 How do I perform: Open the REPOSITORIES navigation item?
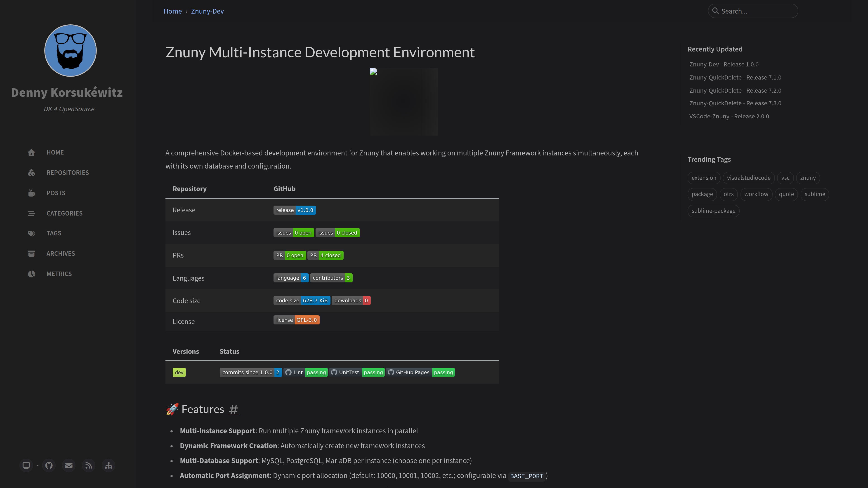[x=68, y=172]
